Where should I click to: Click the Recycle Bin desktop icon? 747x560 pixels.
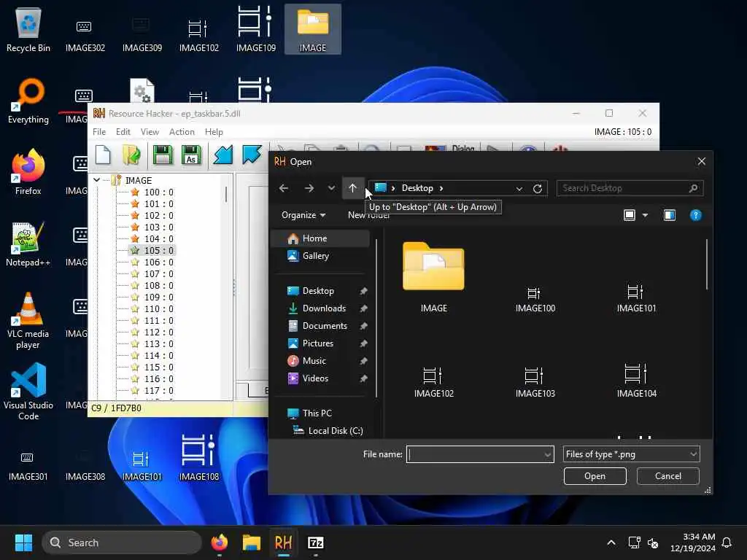click(28, 29)
